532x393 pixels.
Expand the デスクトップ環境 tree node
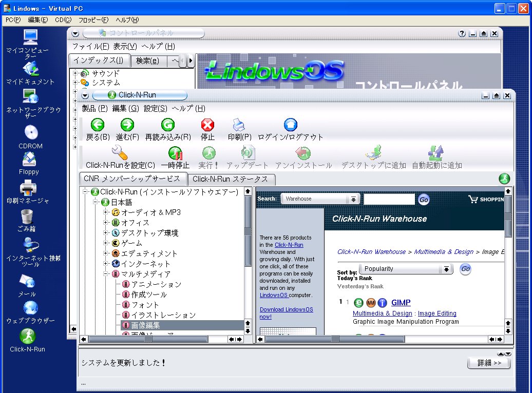click(x=105, y=232)
